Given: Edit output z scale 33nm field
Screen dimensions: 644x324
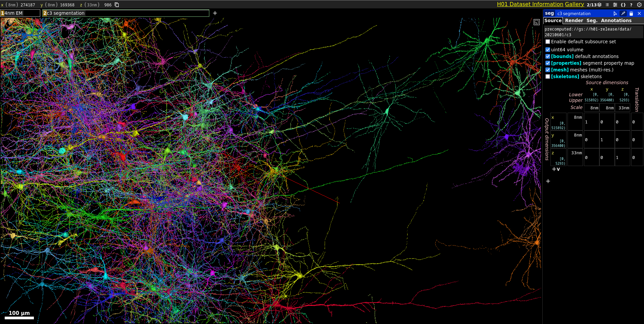Looking at the screenshot, I should [575, 153].
